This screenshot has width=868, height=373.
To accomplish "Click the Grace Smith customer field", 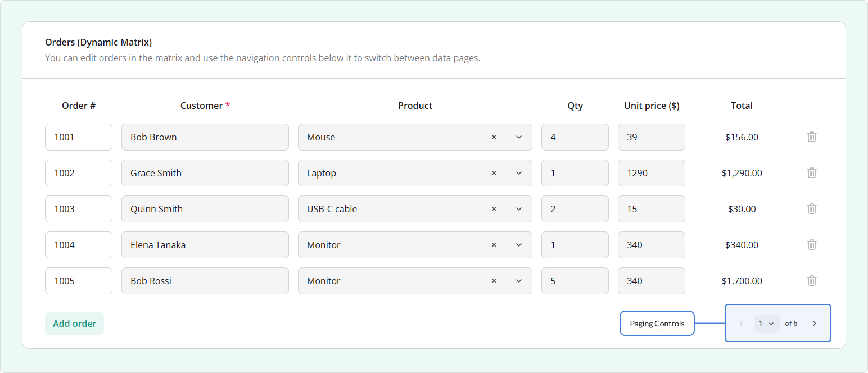I will coord(205,173).
